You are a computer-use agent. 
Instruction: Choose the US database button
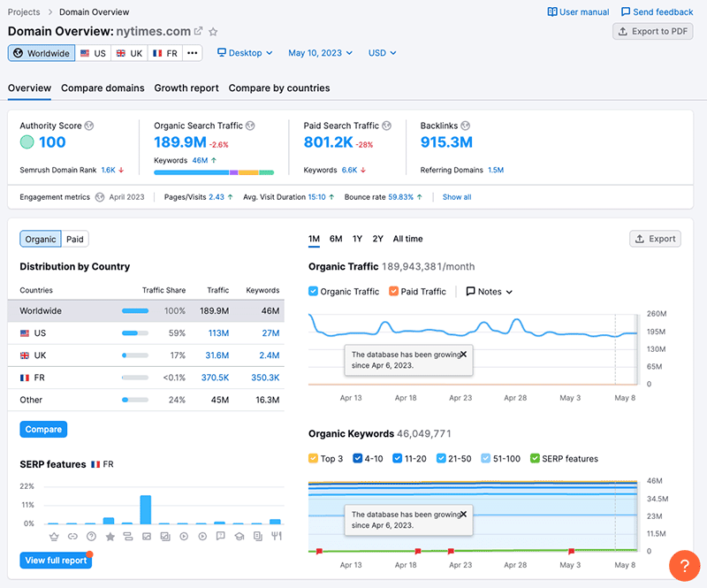(94, 53)
